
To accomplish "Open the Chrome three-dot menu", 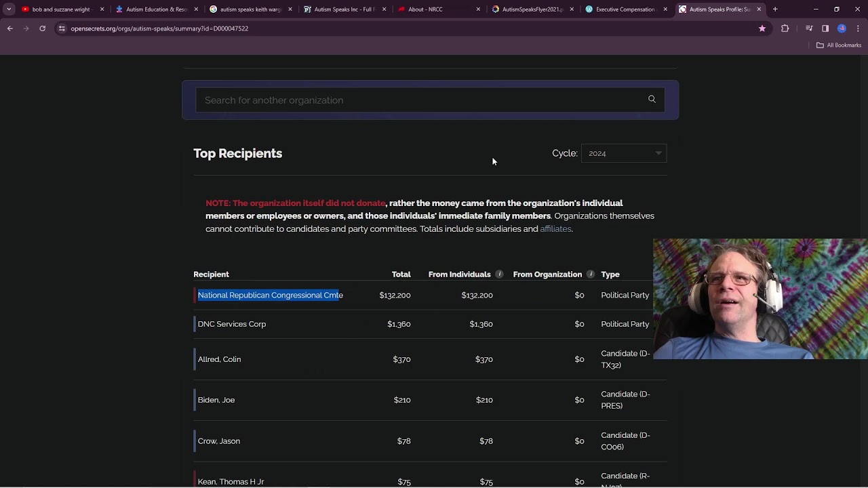I will pos(858,28).
